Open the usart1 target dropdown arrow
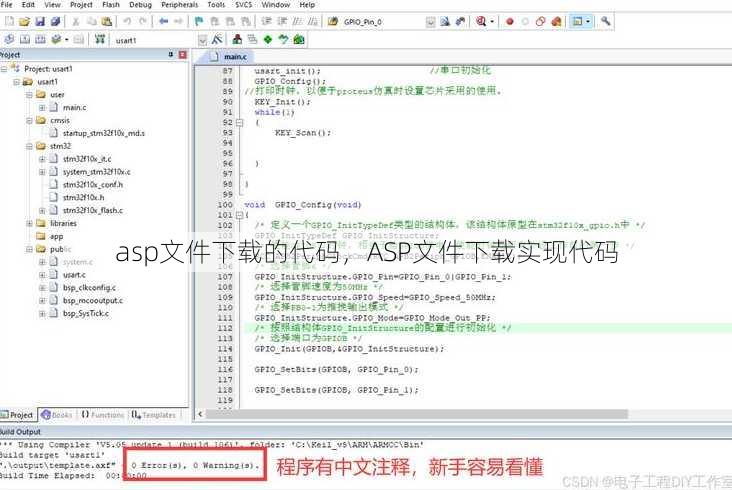Viewport: 732px width, 490px height. point(202,40)
